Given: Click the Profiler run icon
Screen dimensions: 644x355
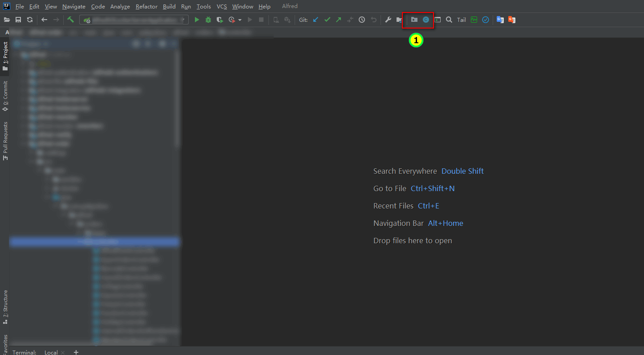Looking at the screenshot, I should [x=231, y=20].
